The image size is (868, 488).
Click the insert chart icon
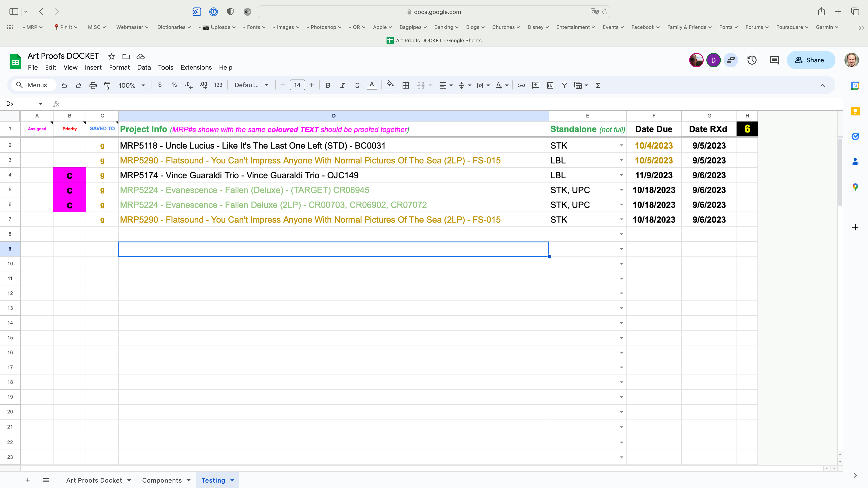click(x=550, y=85)
